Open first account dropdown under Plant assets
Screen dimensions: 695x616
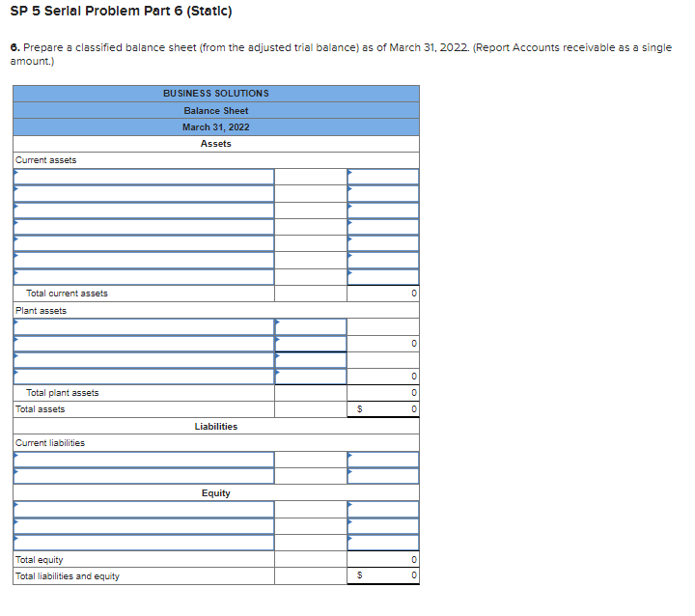click(x=144, y=327)
